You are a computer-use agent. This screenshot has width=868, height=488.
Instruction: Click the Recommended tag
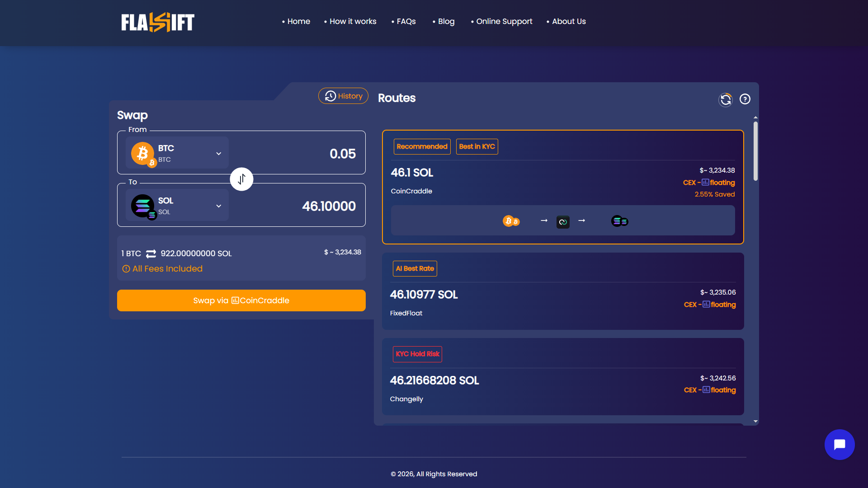coord(422,146)
